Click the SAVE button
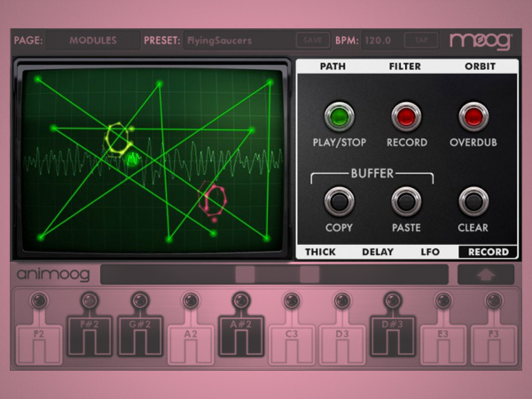This screenshot has width=532, height=399. [x=313, y=40]
